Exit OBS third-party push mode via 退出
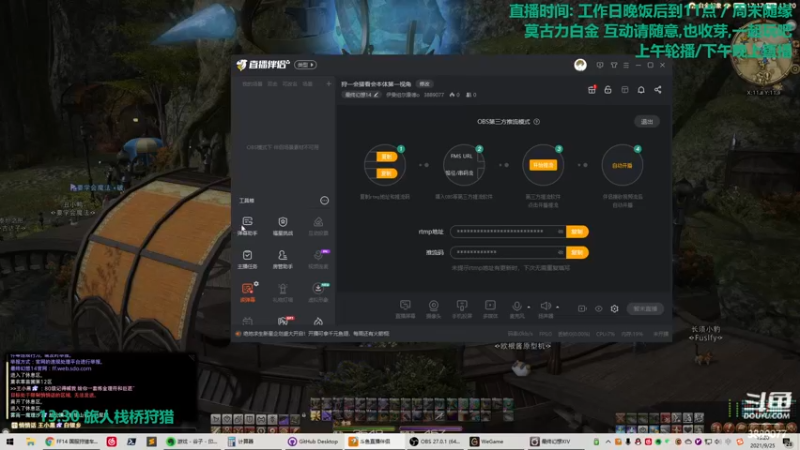Viewport: 800px width, 450px height. click(647, 121)
